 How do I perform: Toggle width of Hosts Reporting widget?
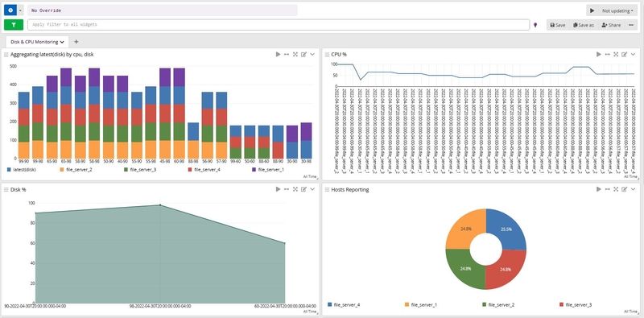click(608, 189)
